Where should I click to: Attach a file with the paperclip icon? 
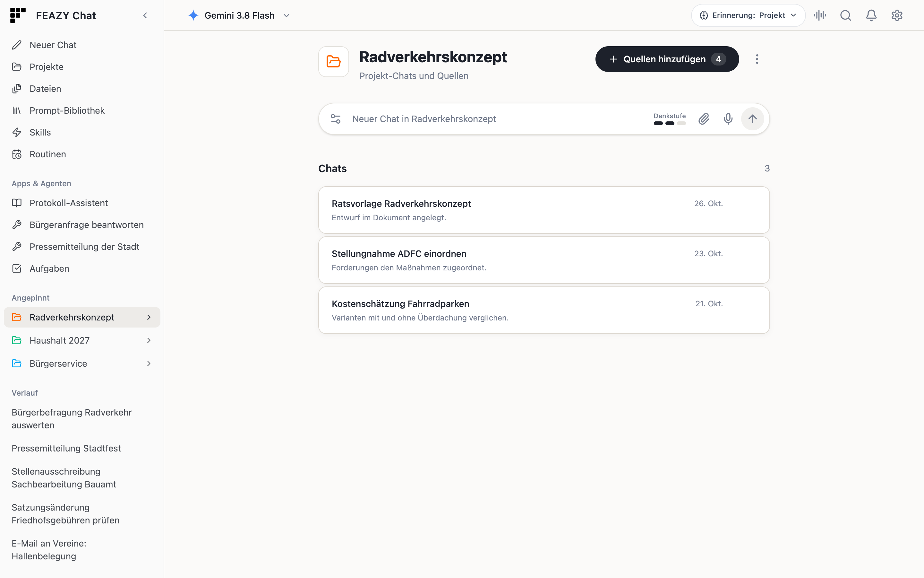tap(704, 119)
